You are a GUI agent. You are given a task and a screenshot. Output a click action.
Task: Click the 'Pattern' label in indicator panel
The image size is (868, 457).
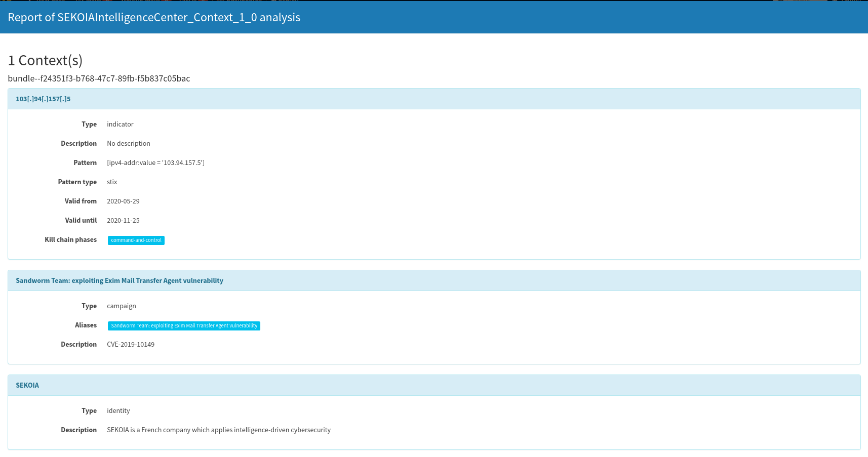(85, 162)
